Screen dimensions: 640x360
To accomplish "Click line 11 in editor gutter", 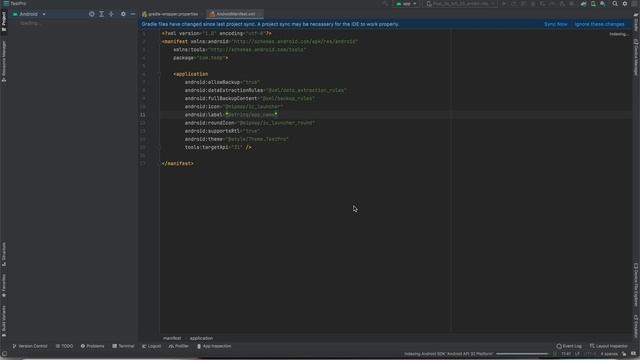I will pos(143,115).
